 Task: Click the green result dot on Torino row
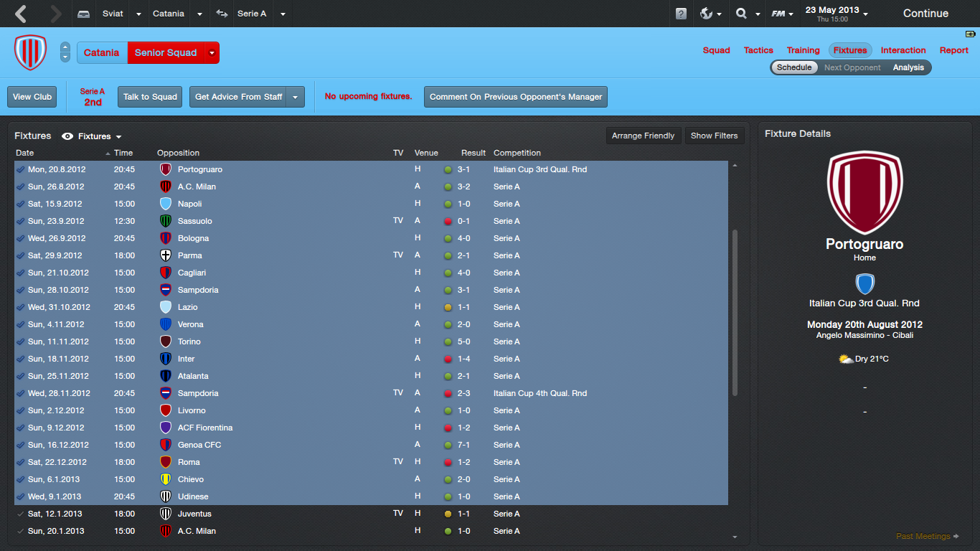(x=448, y=342)
